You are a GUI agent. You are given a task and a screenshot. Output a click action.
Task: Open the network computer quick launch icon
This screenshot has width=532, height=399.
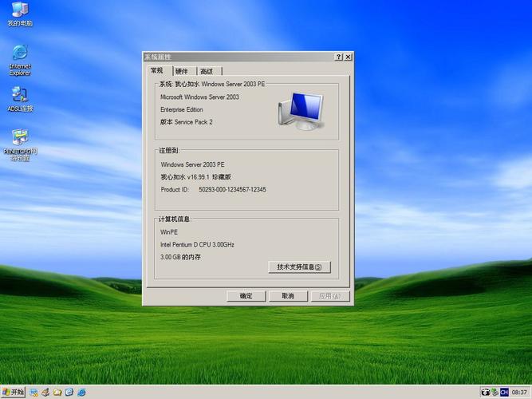pyautogui.click(x=33, y=393)
